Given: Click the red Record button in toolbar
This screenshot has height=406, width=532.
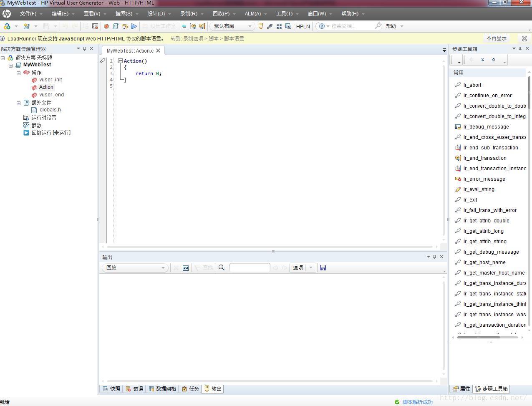Looking at the screenshot, I should coord(106,26).
